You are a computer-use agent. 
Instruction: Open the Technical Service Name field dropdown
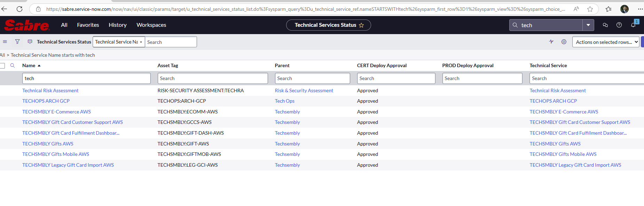(119, 42)
